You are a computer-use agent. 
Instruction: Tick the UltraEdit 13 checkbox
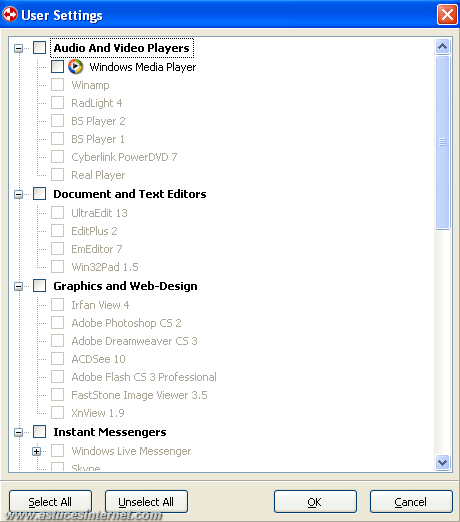57,213
